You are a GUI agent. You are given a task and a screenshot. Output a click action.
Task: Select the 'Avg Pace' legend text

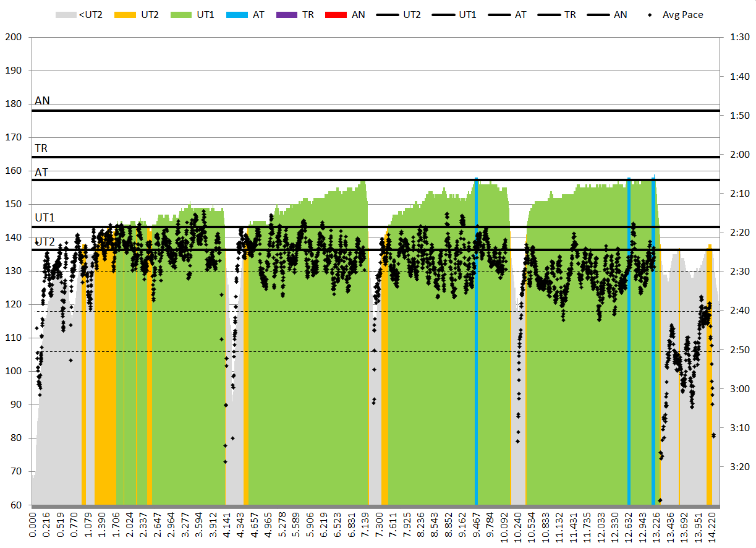682,14
